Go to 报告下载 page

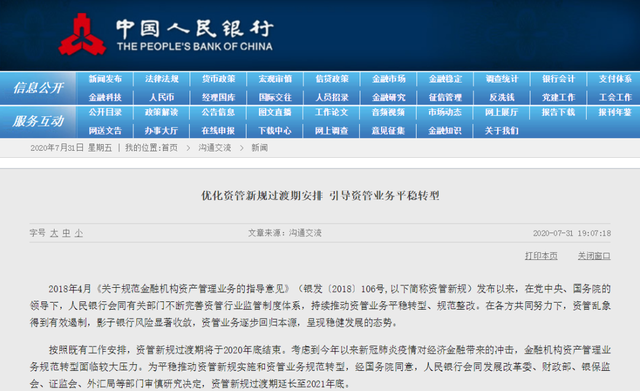pyautogui.click(x=558, y=112)
